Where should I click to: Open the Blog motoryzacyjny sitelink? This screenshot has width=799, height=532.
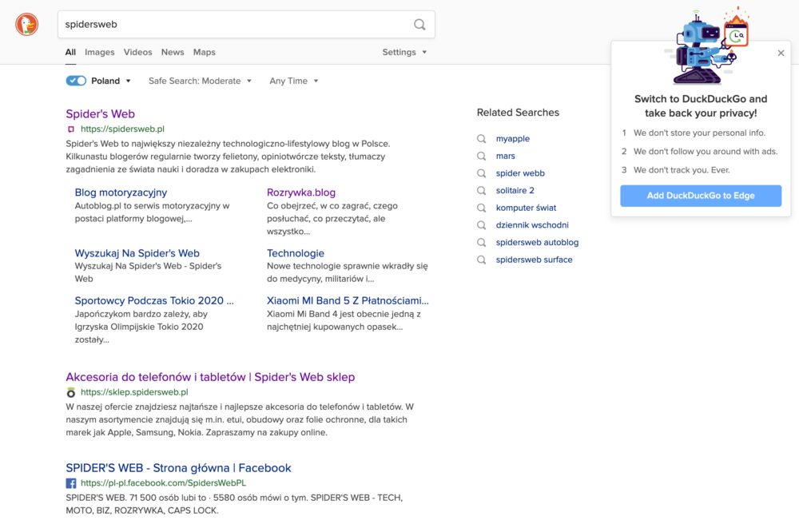click(121, 193)
